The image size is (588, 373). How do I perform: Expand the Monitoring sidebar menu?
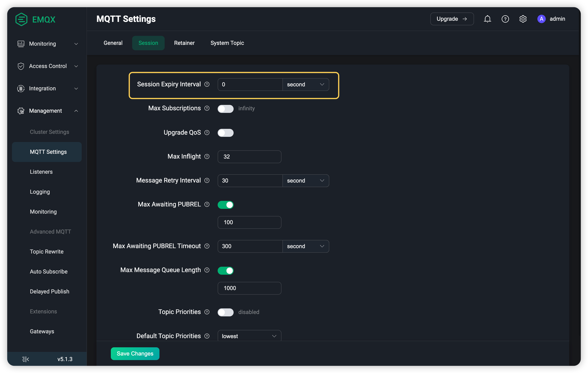[47, 44]
